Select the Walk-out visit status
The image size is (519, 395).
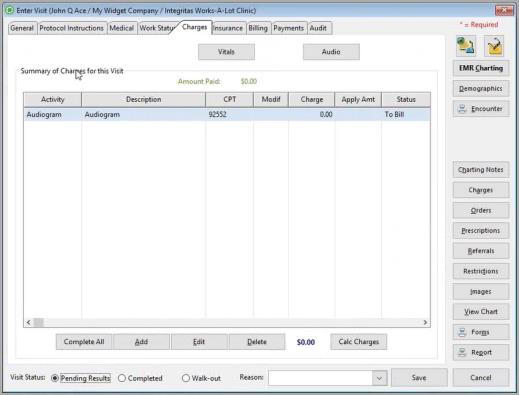click(186, 378)
